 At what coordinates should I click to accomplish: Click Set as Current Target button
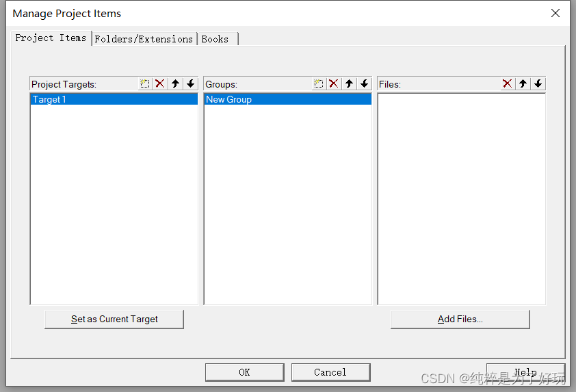click(114, 319)
